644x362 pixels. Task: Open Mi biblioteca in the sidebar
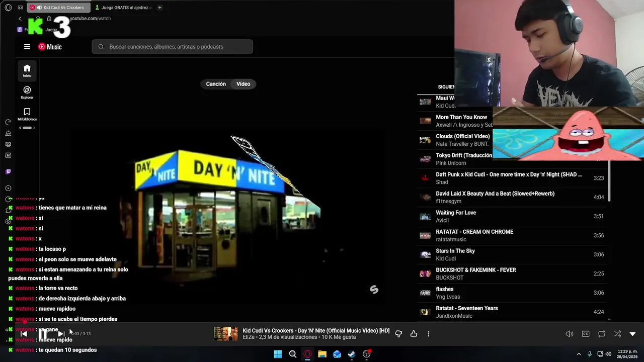pos(27,114)
